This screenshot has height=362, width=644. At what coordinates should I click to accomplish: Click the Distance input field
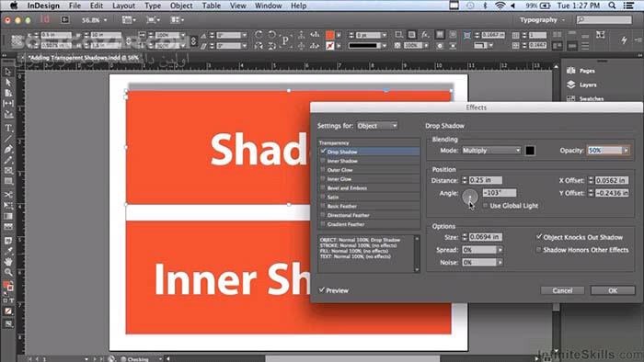(486, 180)
